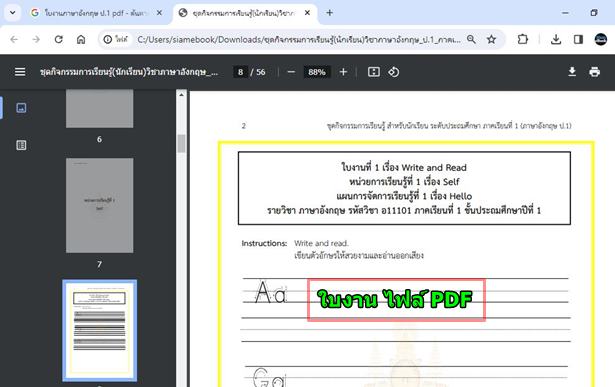The width and height of the screenshot is (615, 387).
Task: Show the page thumbnails view
Action: point(21,108)
